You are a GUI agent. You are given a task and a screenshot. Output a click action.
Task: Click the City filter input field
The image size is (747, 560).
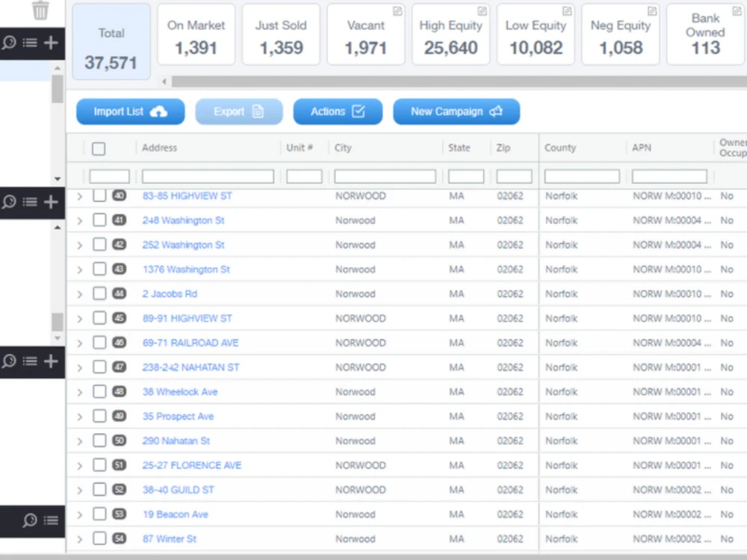pos(385,176)
